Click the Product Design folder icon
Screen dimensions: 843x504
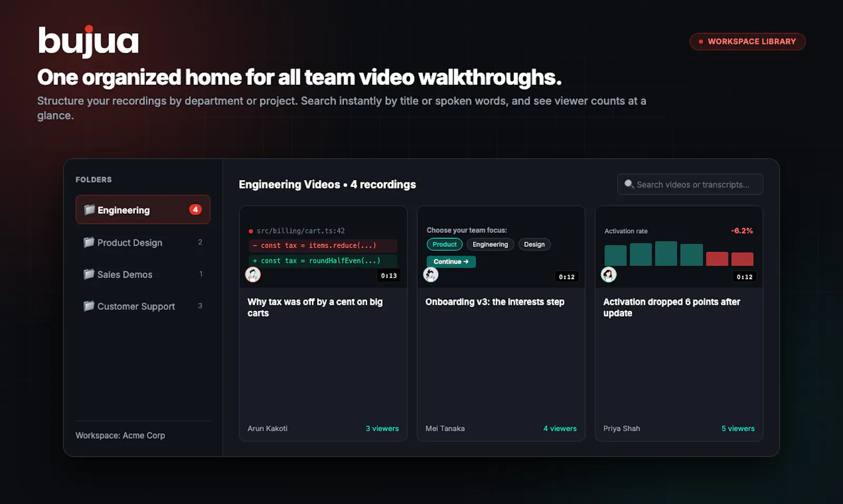point(89,242)
